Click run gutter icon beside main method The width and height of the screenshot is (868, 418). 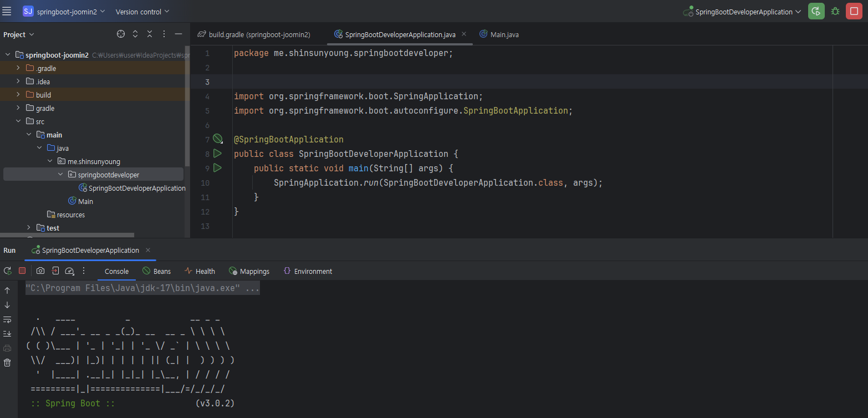point(217,168)
